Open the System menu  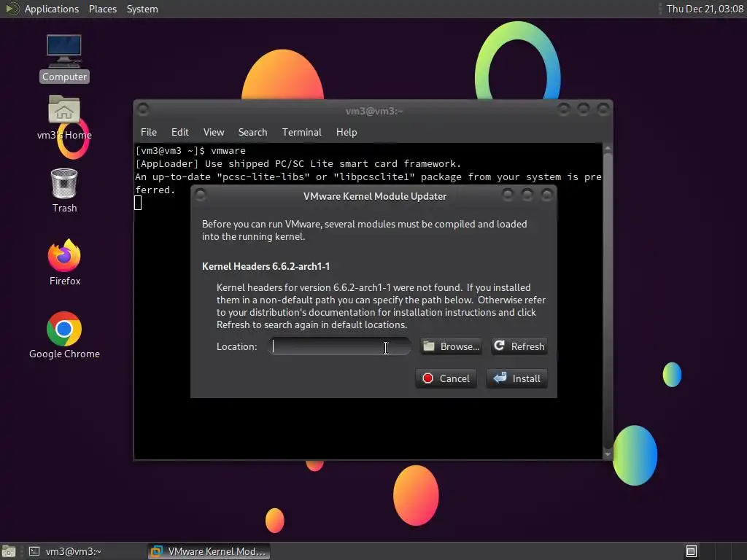tap(142, 9)
